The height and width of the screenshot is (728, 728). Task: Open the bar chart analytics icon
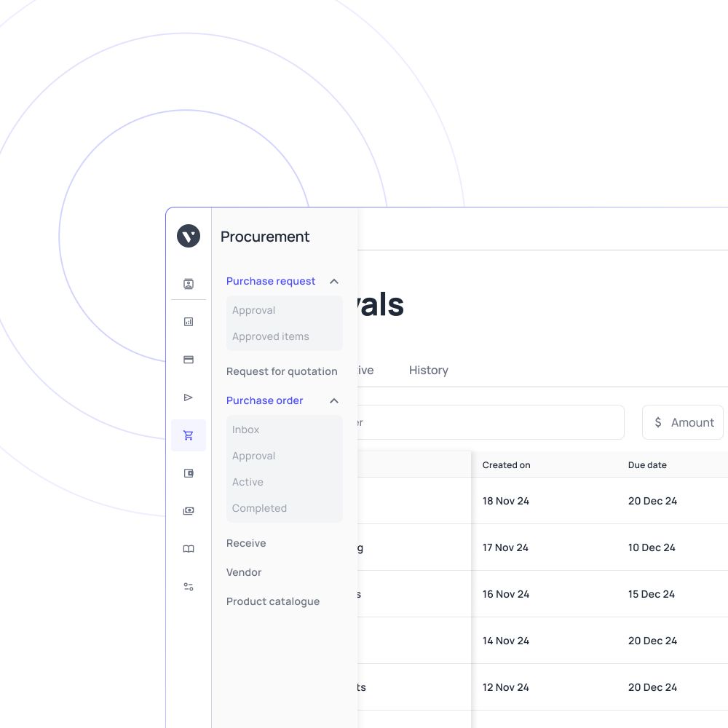(x=189, y=322)
